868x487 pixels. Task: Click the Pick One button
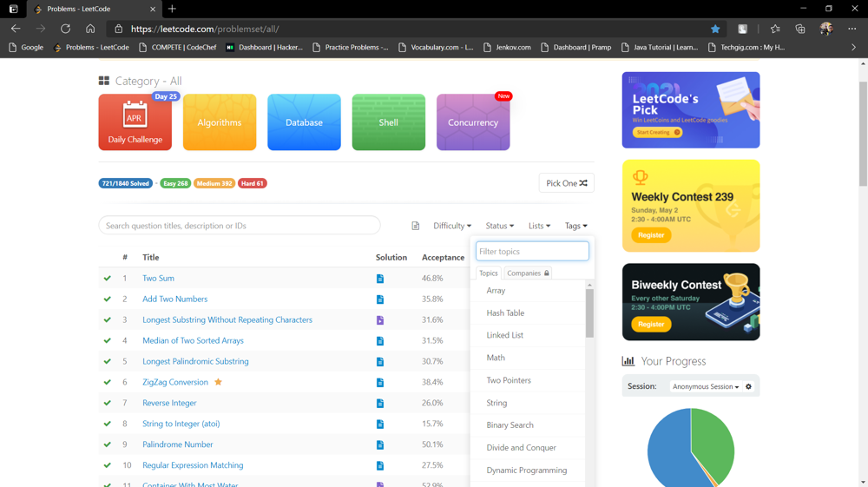pyautogui.click(x=566, y=183)
